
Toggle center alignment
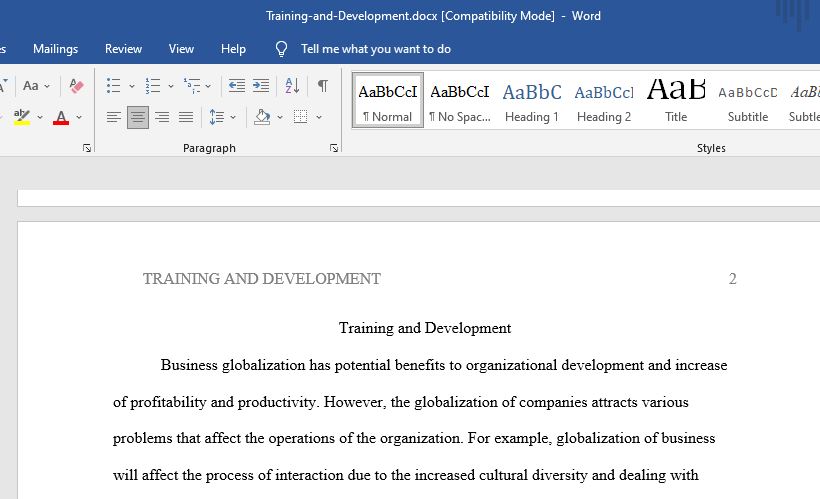pos(138,117)
